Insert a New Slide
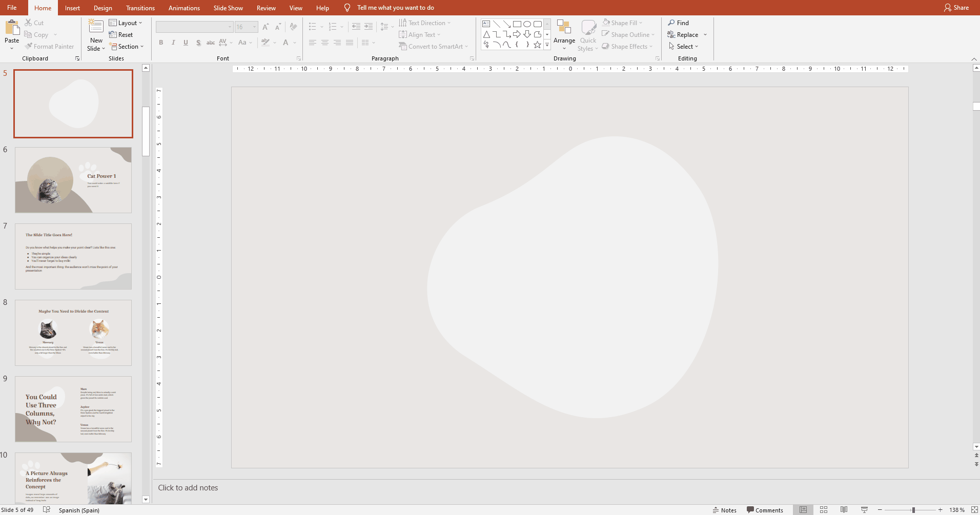The height and width of the screenshot is (515, 980). point(96,28)
